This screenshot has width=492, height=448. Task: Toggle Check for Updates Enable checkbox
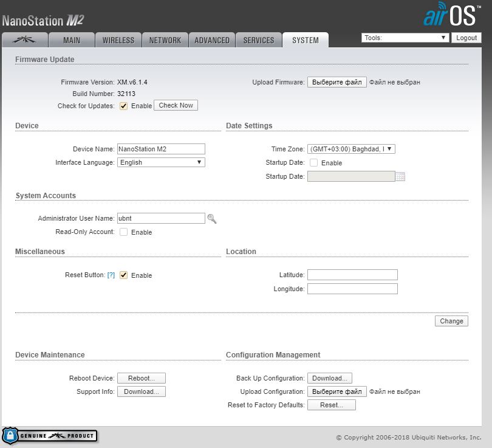[124, 106]
